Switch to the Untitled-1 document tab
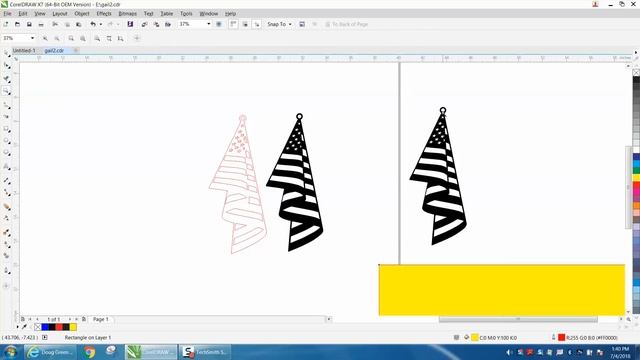The width and height of the screenshot is (640, 360). pyautogui.click(x=24, y=51)
